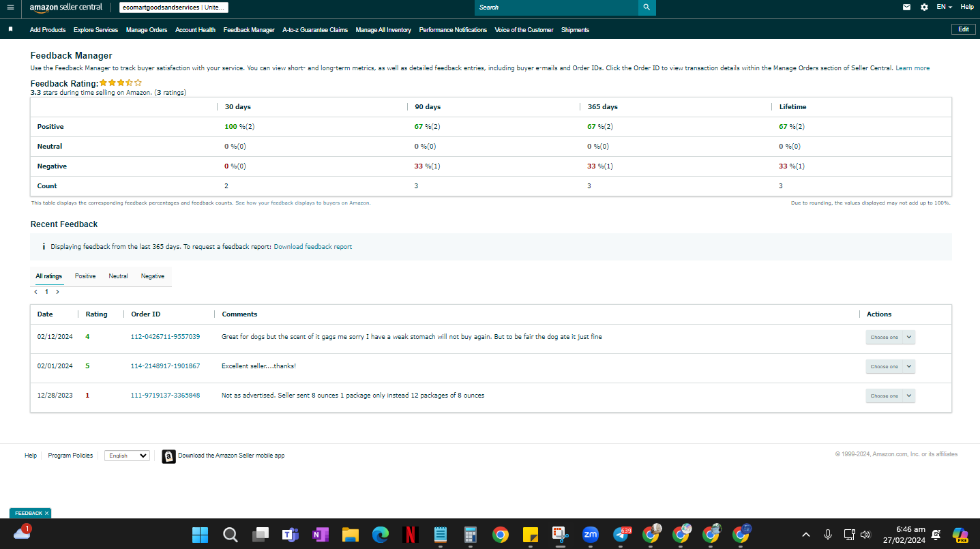Click the search magnifier button
Viewport: 980px width, 549px height.
647,8
